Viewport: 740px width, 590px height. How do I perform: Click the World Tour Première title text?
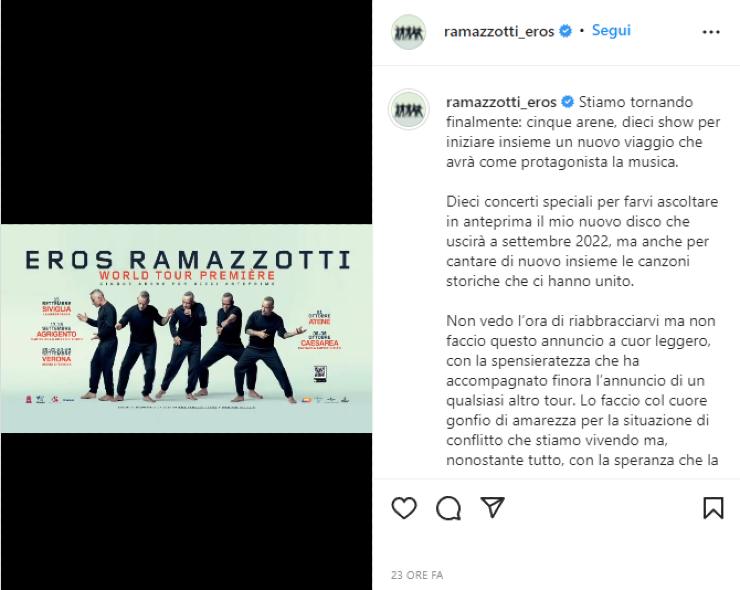click(187, 275)
